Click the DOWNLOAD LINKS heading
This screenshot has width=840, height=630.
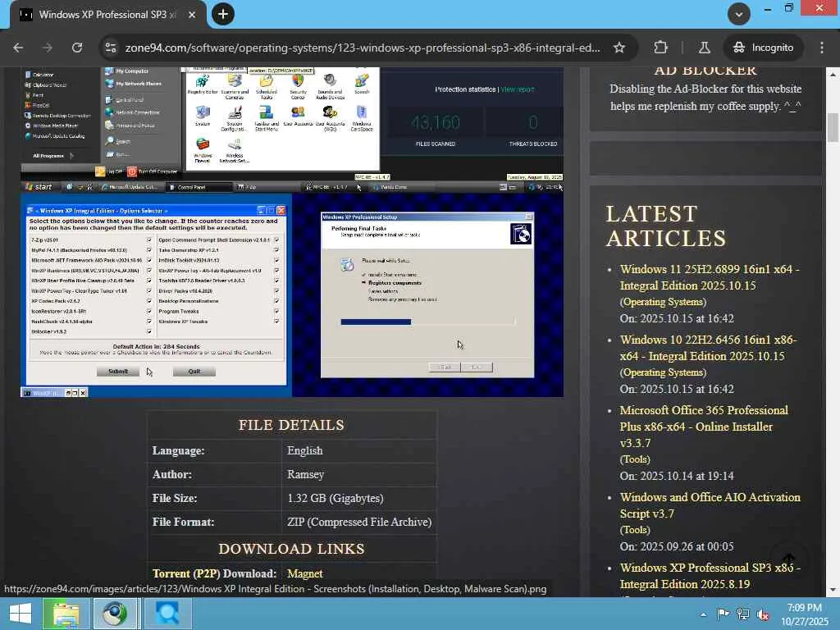point(291,549)
